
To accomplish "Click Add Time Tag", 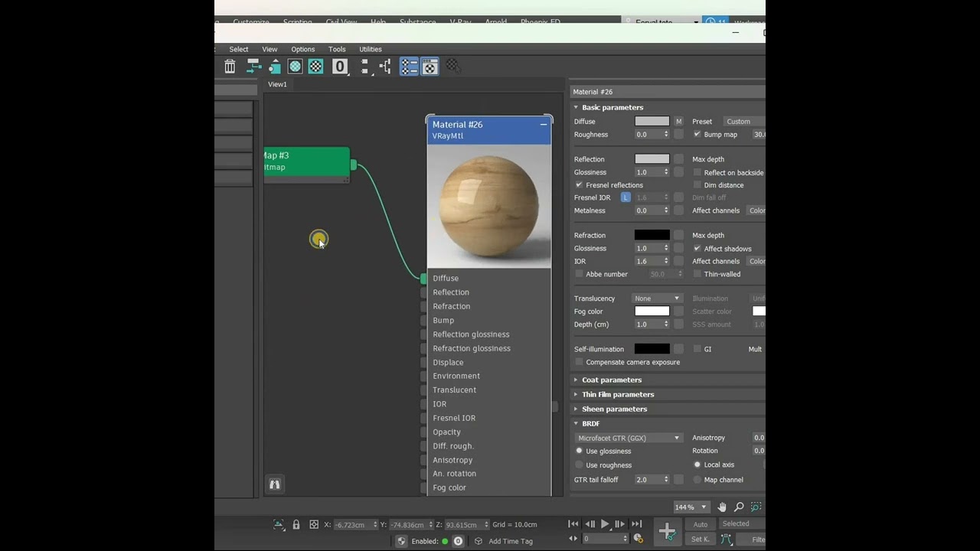I will pyautogui.click(x=511, y=541).
